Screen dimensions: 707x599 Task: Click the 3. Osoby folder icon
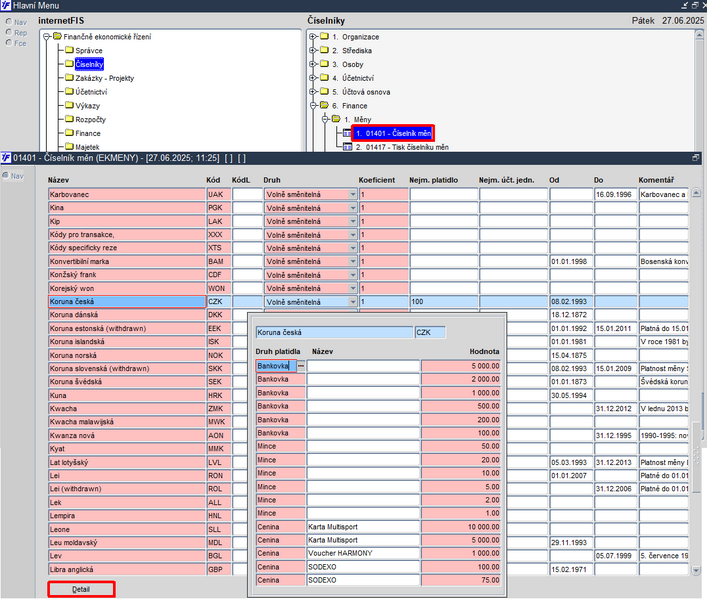click(325, 64)
